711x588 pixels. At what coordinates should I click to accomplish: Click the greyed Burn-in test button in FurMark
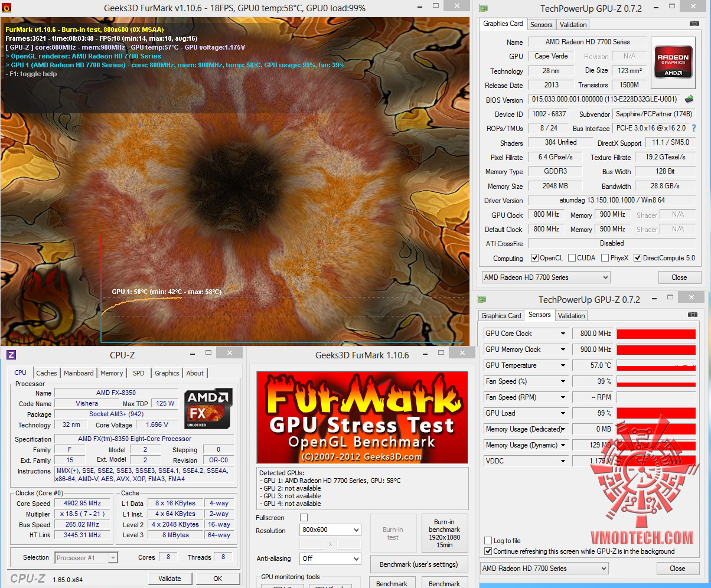[x=393, y=534]
